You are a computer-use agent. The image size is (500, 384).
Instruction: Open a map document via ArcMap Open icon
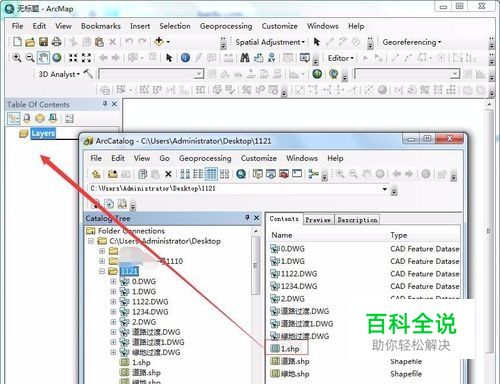click(x=30, y=42)
